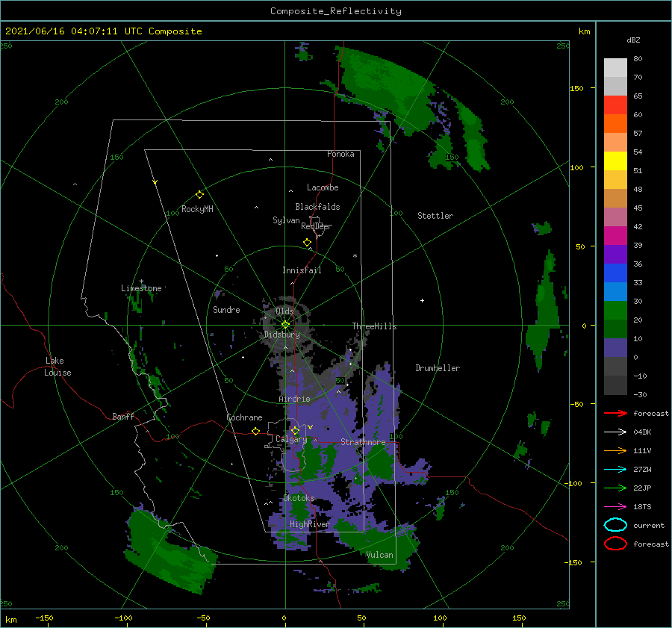Viewport: 672px width, 628px height.
Task: Click the Limestone label
Action: click(141, 288)
